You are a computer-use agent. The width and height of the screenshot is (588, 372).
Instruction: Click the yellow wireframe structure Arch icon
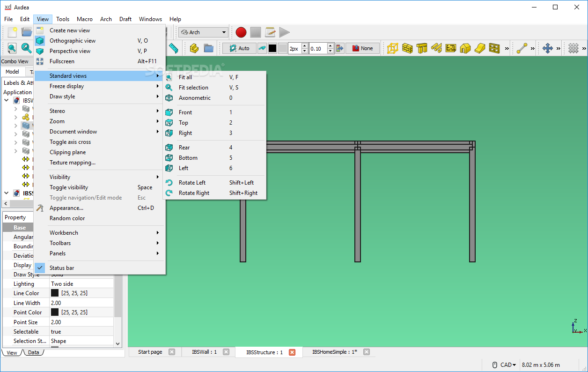point(393,48)
